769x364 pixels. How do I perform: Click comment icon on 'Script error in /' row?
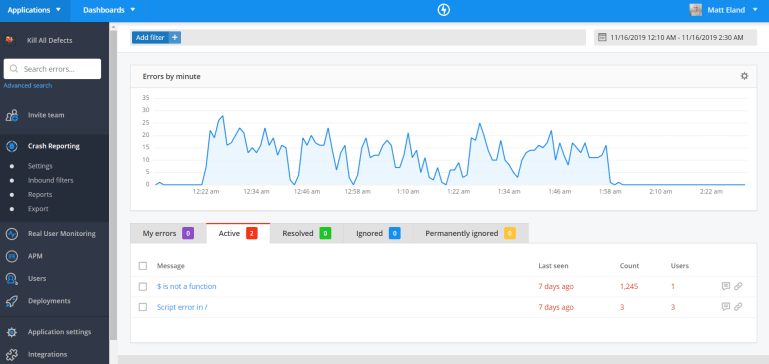point(726,307)
